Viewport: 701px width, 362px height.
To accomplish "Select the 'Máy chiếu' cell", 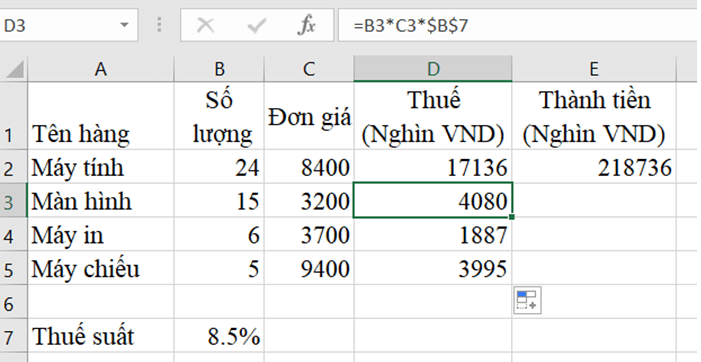I will click(x=101, y=268).
